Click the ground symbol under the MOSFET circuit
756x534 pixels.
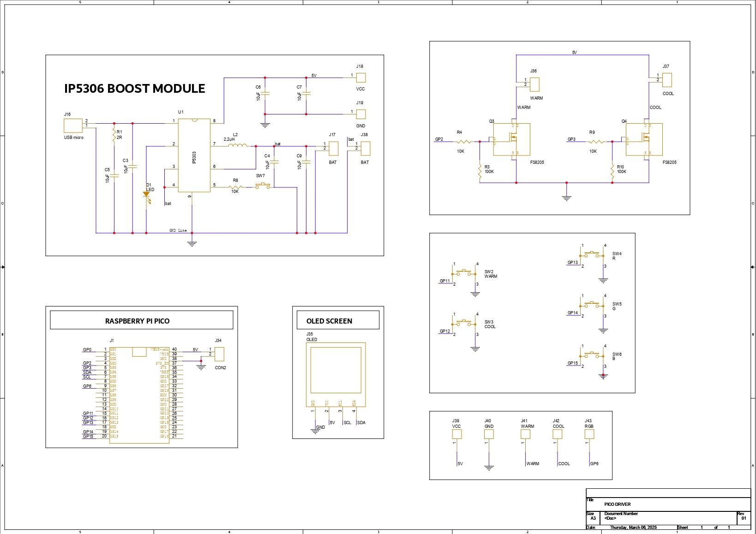coord(566,198)
